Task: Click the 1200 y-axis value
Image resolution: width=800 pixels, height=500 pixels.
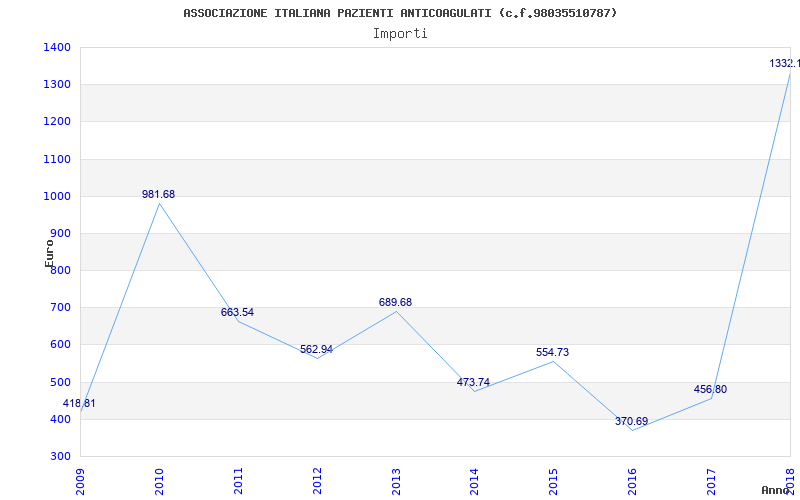Action: point(57,122)
